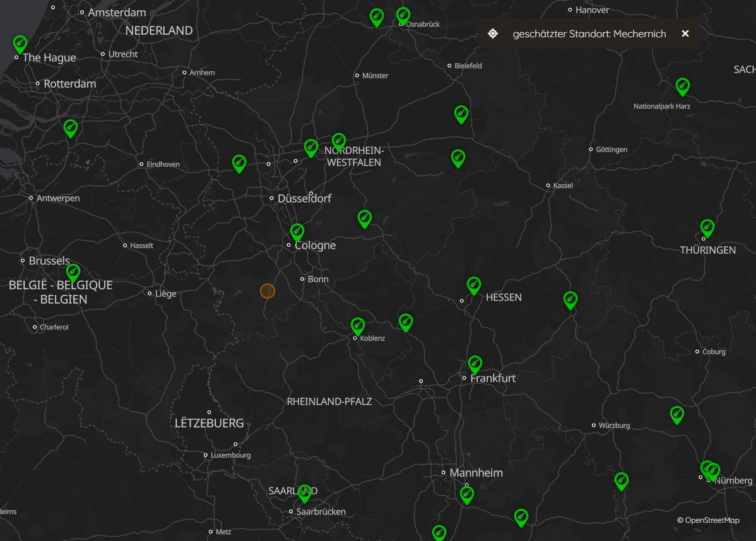Viewport: 756px width, 541px height.
Task: Select the marker over Saarland label
Action: point(305,493)
